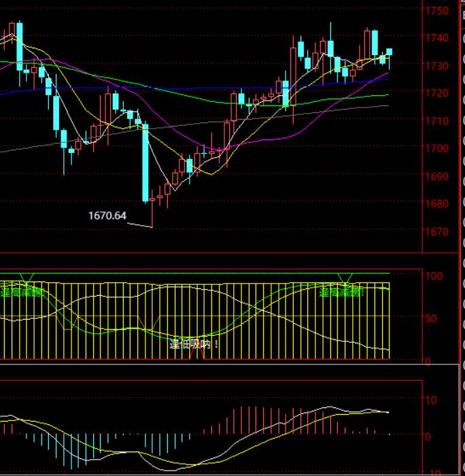Click the 1740 price axis label
This screenshot has width=465, height=476.
[436, 38]
